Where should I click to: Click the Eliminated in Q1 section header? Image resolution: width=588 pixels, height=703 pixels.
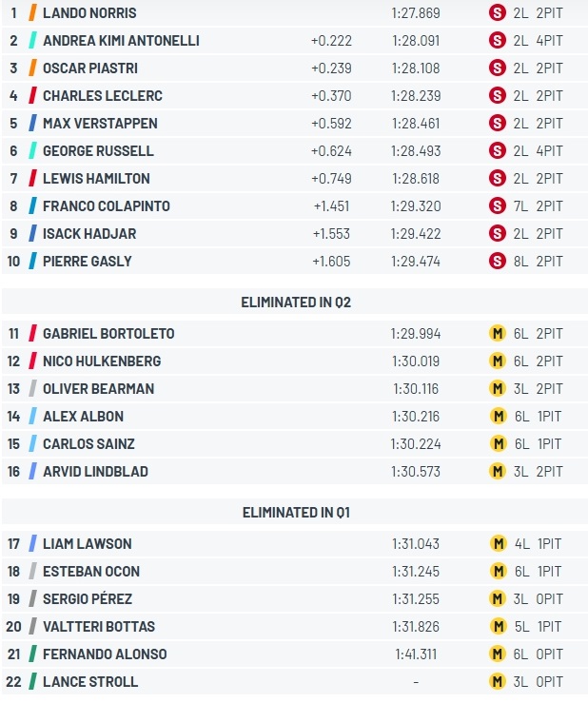[296, 512]
